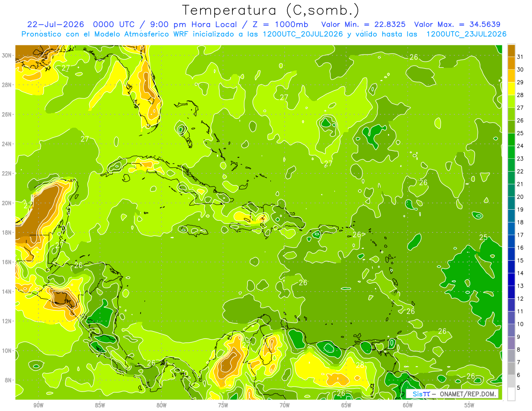The image size is (532, 411).
Task: Click the color bar legend label "5"
Action: (x=519, y=388)
